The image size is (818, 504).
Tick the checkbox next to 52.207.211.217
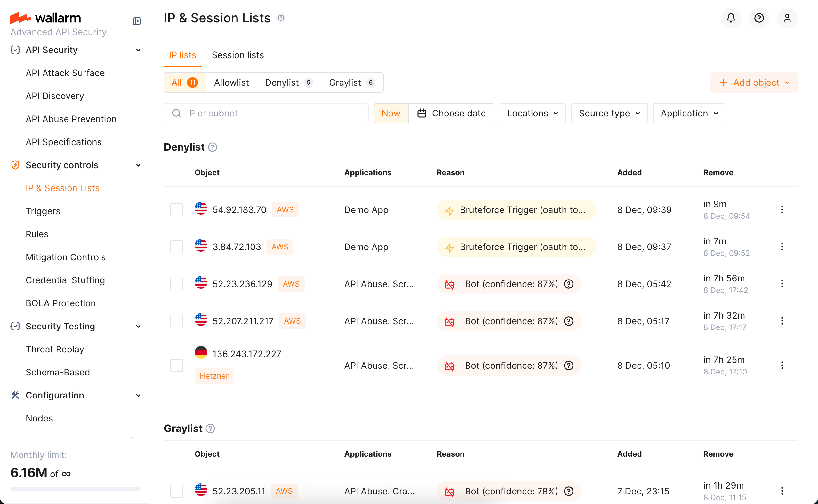pos(176,321)
